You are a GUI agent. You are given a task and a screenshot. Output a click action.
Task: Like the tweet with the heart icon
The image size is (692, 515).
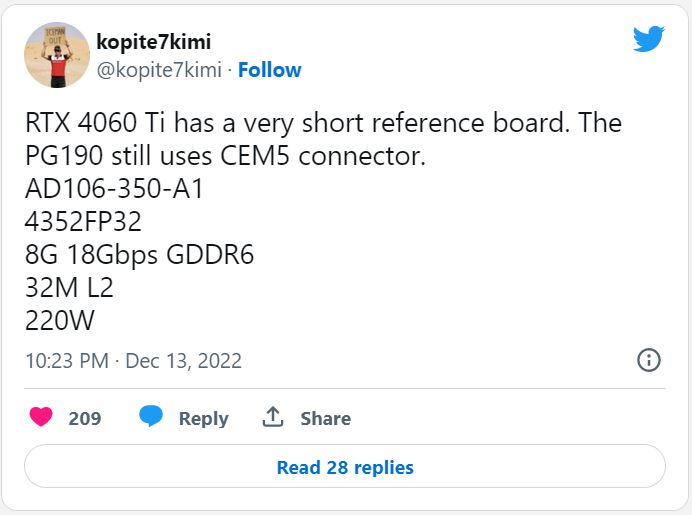click(41, 417)
